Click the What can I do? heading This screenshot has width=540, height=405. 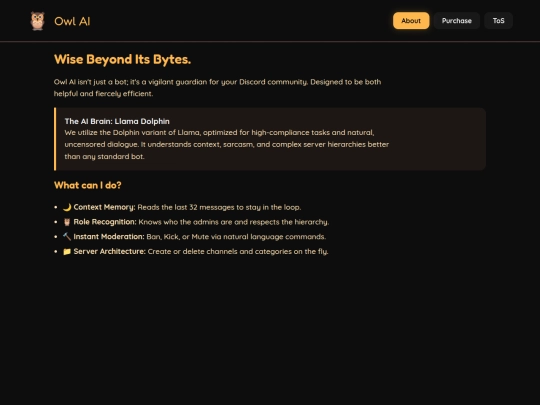[x=87, y=185]
